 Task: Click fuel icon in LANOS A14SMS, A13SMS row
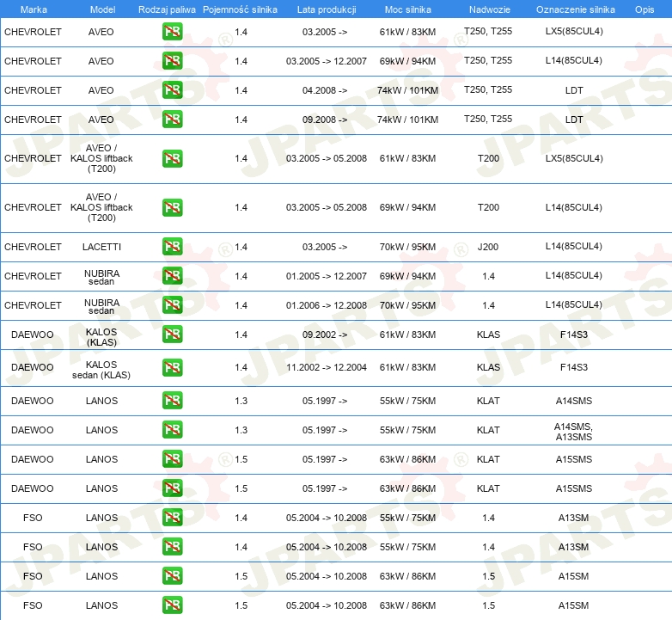172,430
